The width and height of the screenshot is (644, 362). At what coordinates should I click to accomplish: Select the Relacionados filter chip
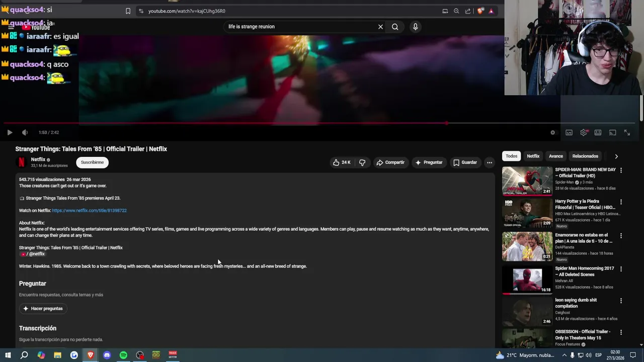(x=585, y=156)
